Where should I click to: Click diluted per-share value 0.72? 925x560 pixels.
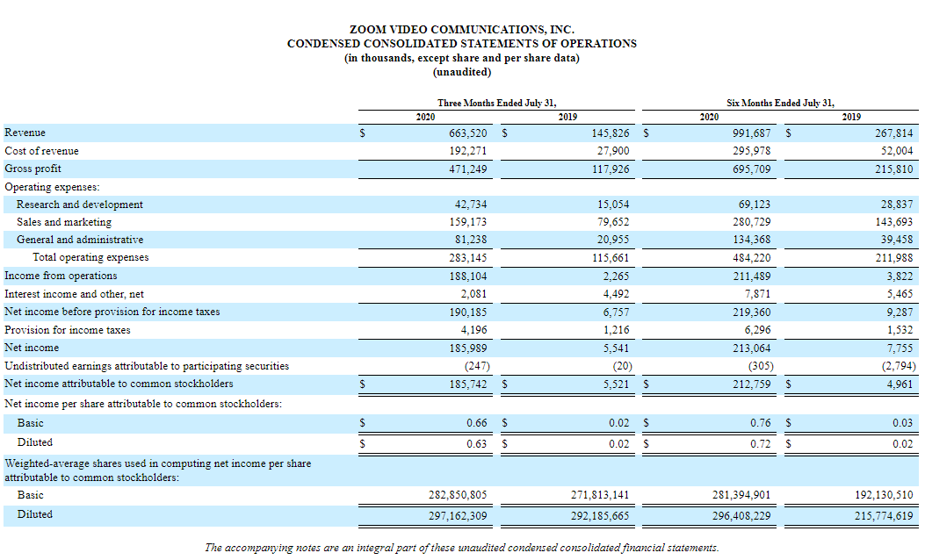coord(761,444)
